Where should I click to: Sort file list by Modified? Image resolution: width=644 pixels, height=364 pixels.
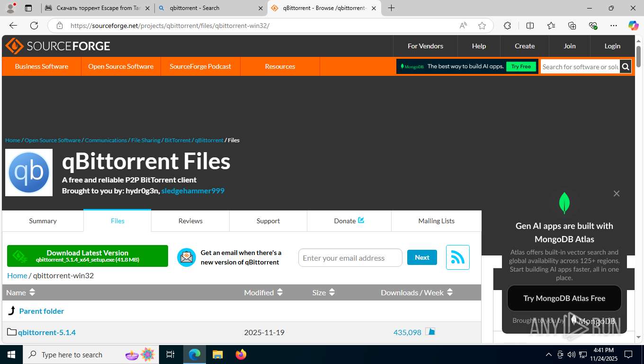[x=263, y=292]
